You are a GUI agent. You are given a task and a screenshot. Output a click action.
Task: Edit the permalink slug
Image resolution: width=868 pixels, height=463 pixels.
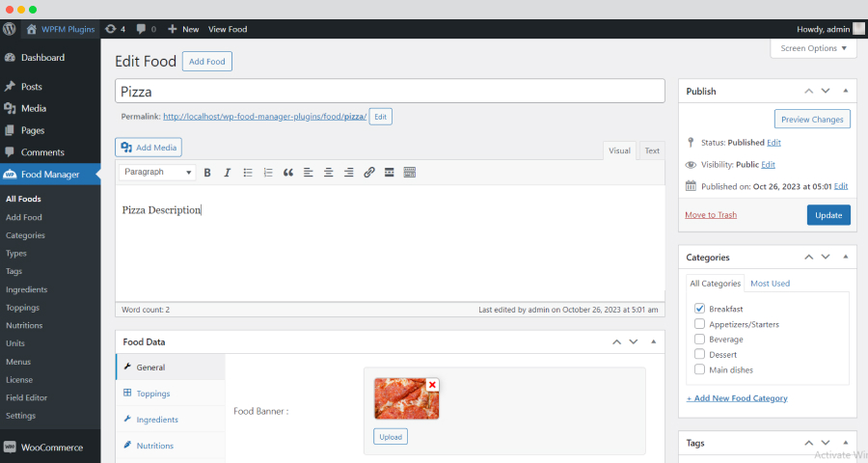click(380, 117)
